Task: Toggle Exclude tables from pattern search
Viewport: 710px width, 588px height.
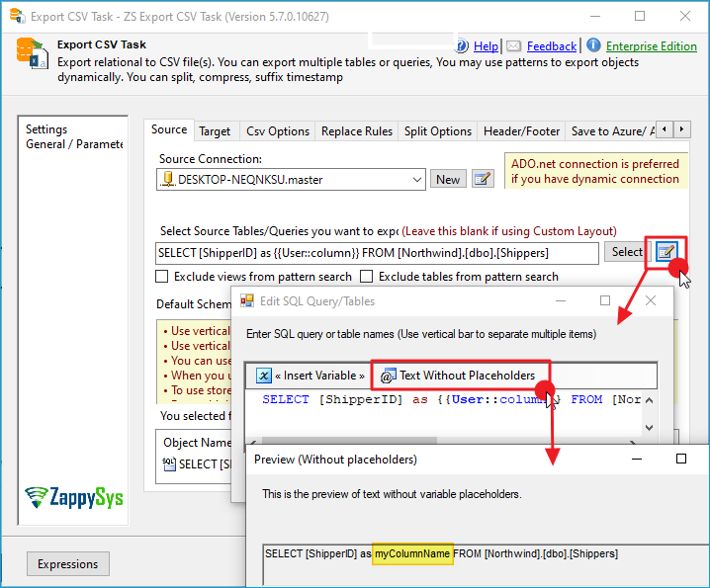Action: [367, 277]
